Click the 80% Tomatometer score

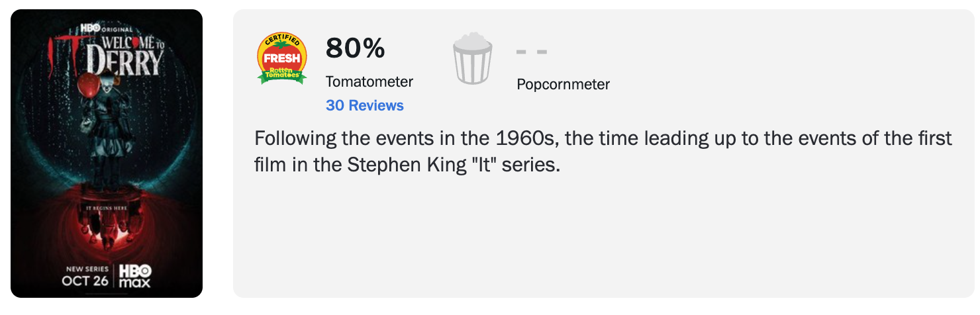click(355, 48)
